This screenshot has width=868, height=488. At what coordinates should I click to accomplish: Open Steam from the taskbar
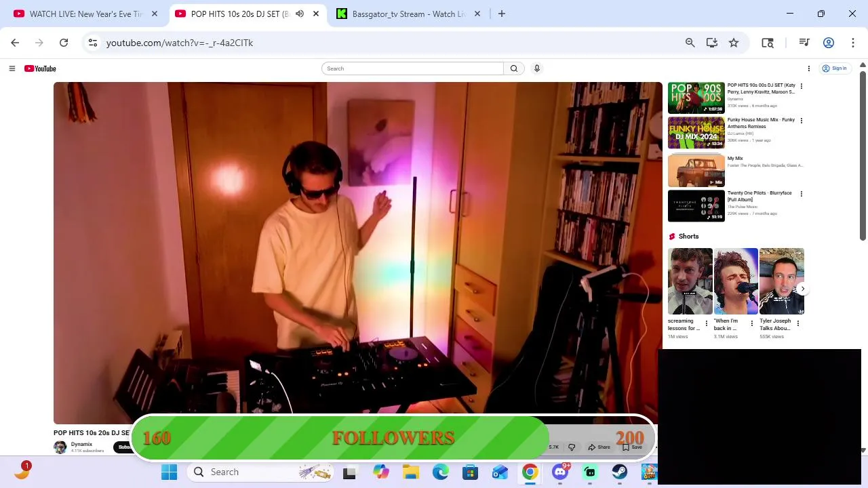click(619, 472)
